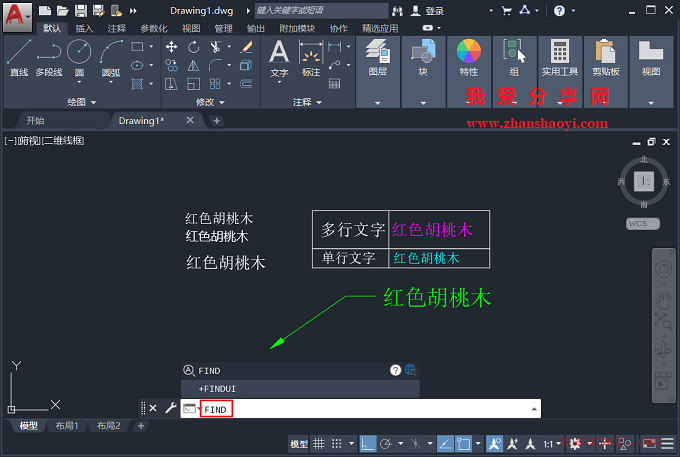Screen dimensions: 680x457
Task: Expand the command line history arrow
Action: pyautogui.click(x=534, y=409)
